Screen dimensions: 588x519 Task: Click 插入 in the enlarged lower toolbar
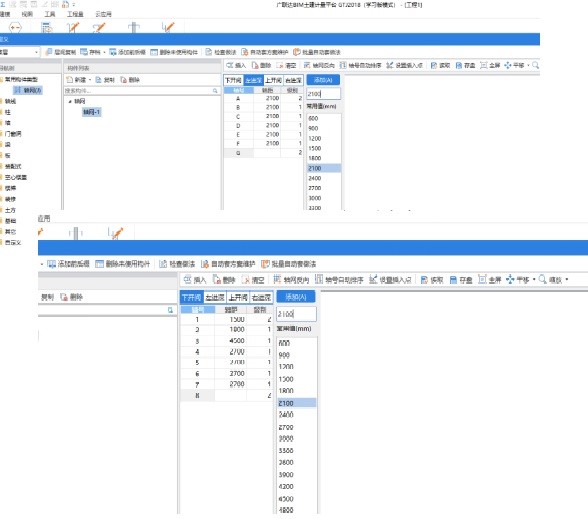pos(195,280)
